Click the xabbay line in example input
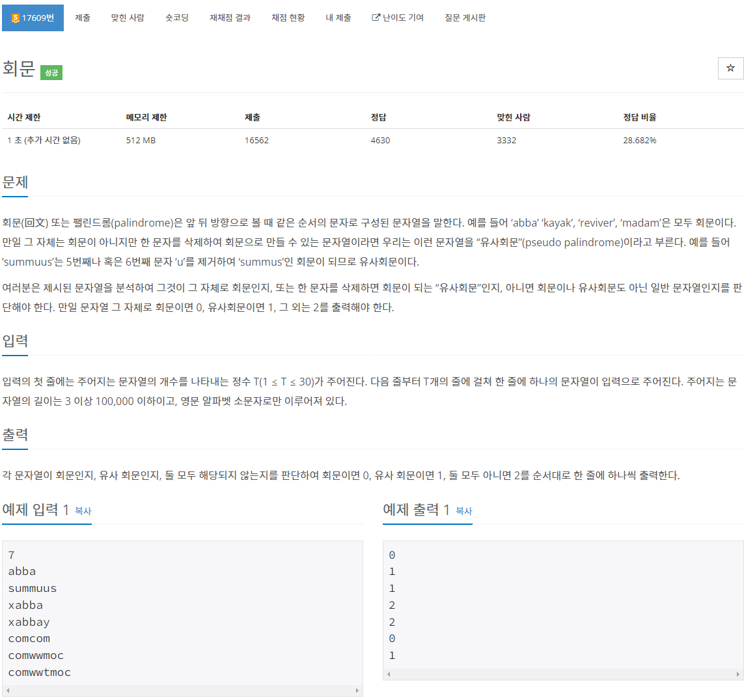Screen dimensions: 744x700 (29, 622)
